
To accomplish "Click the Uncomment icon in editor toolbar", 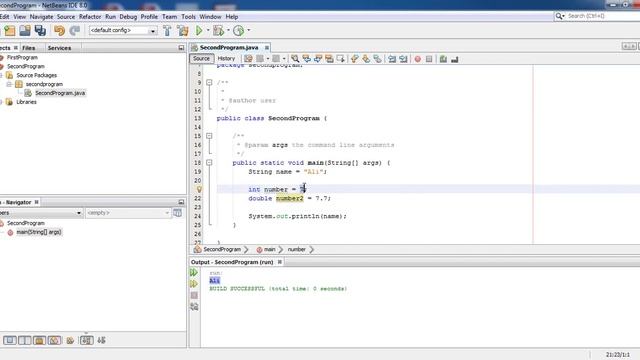I will [455, 59].
